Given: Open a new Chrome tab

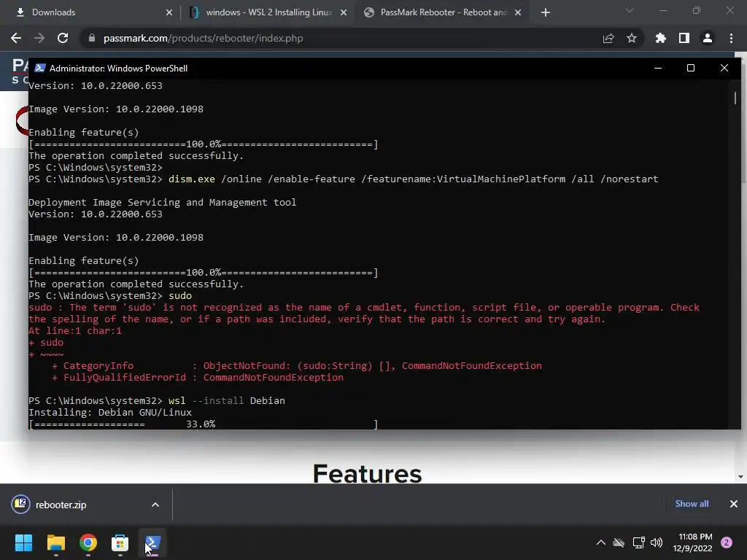Looking at the screenshot, I should click(546, 12).
